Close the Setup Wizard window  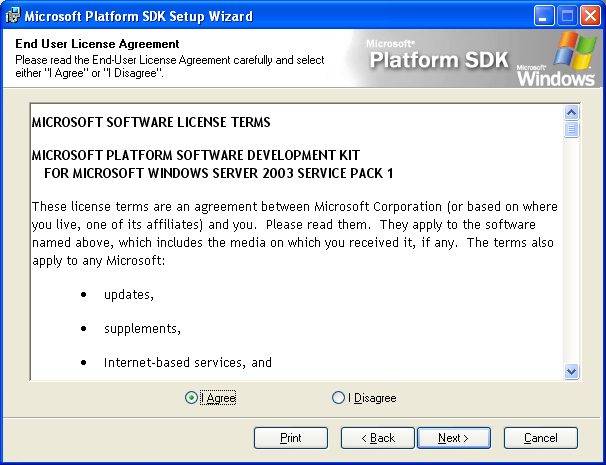[x=591, y=16]
